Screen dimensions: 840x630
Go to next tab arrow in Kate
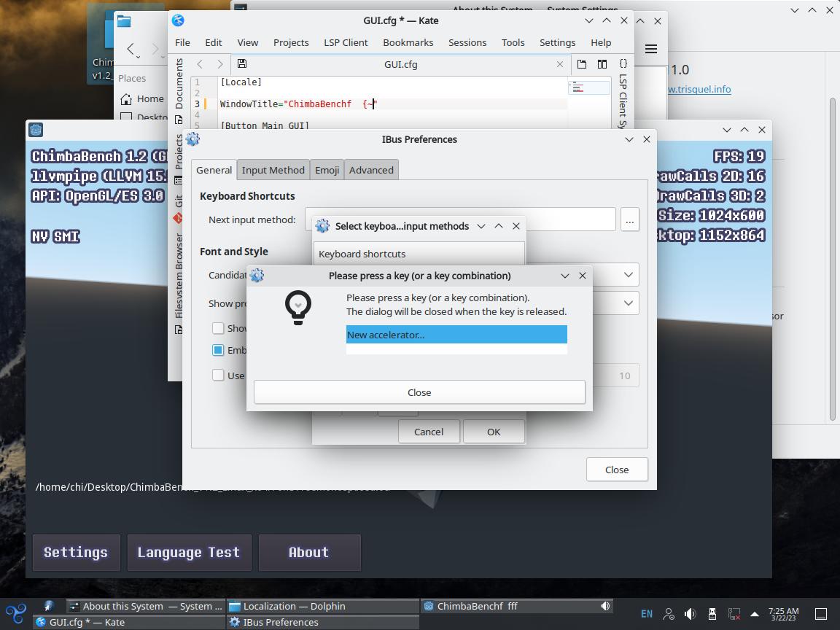219,64
